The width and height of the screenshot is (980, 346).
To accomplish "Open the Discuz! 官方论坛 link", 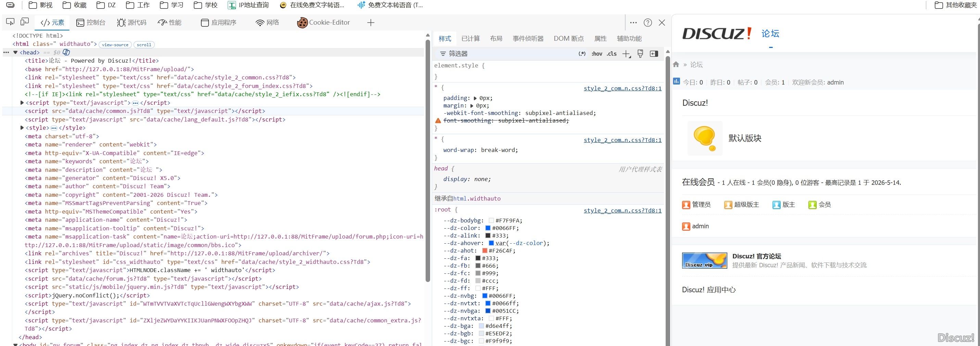I will tap(757, 256).
